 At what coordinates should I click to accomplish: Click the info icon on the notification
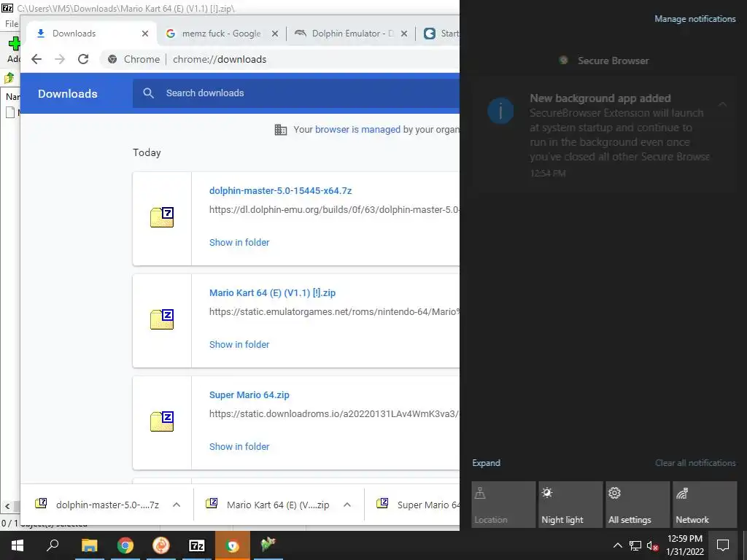coord(500,111)
